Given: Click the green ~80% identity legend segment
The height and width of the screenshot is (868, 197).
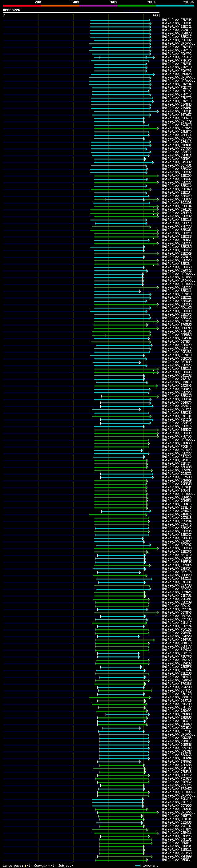Looking at the screenshot, I should tap(137, 6).
